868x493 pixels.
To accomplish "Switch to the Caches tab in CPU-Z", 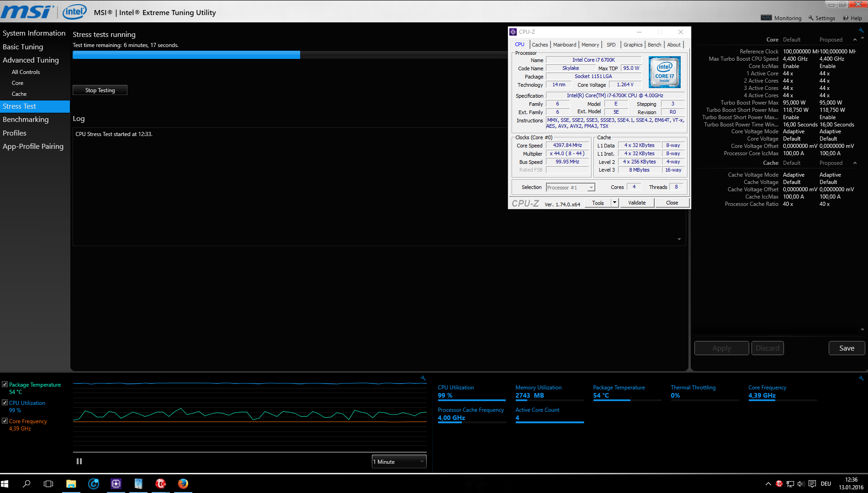I will pos(540,45).
